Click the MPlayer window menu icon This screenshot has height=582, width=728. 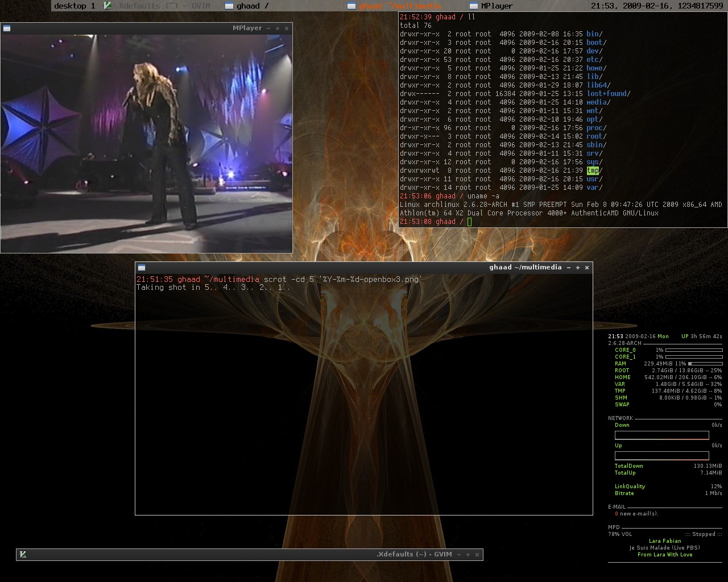click(x=7, y=28)
